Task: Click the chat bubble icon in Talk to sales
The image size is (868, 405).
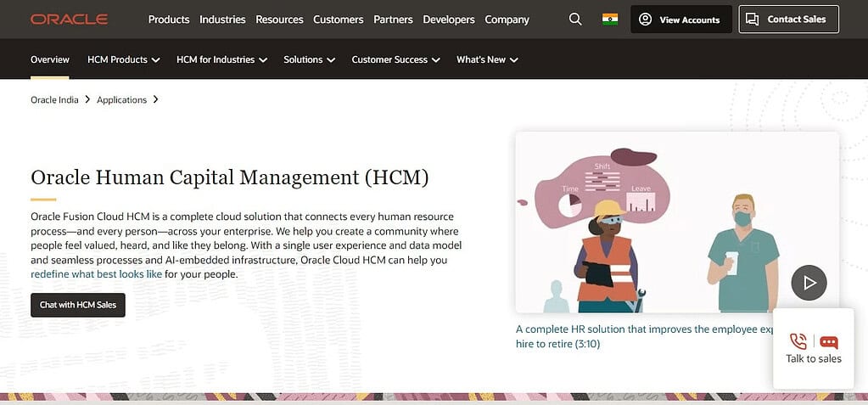Action: click(x=829, y=342)
